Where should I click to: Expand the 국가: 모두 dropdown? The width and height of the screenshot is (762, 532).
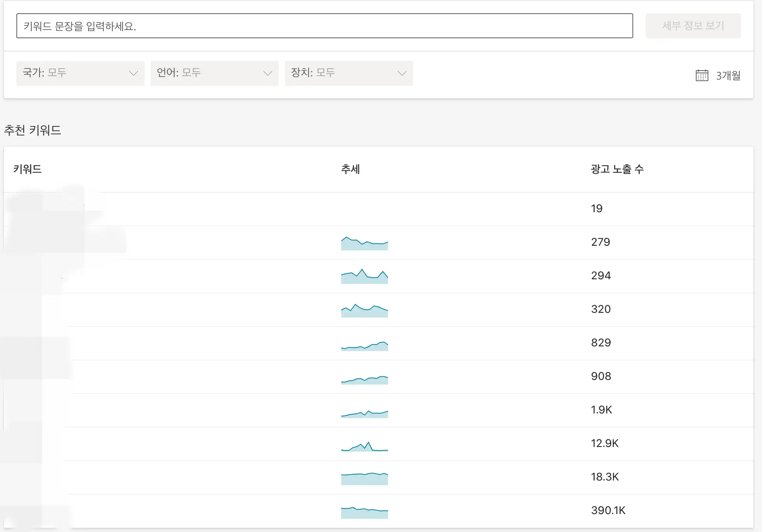(80, 73)
